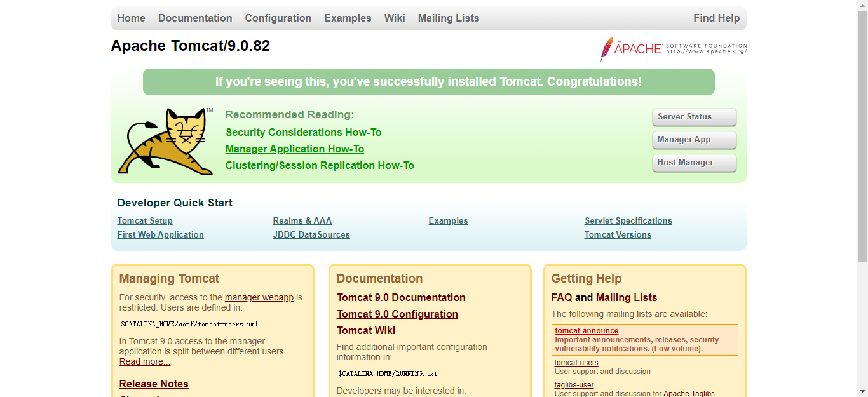Click the Read more... link
The width and height of the screenshot is (868, 397).
click(145, 362)
